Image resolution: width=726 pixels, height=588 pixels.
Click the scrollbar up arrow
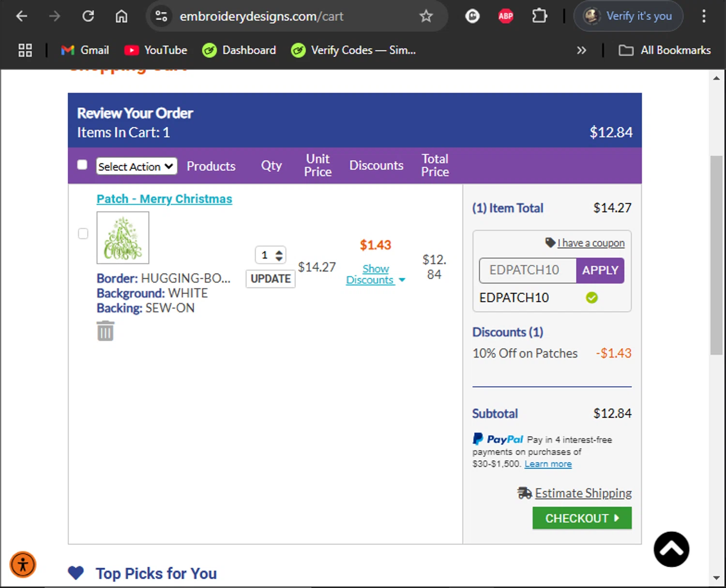716,78
